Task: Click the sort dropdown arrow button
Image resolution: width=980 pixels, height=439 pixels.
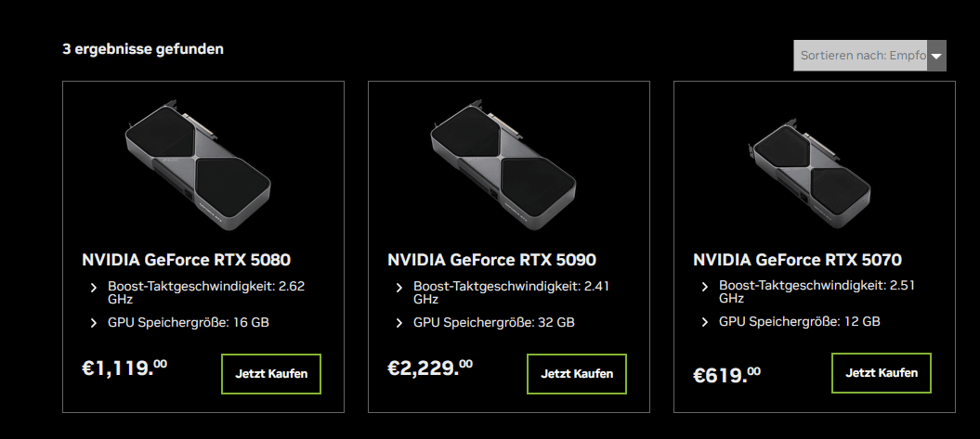Action: (936, 56)
